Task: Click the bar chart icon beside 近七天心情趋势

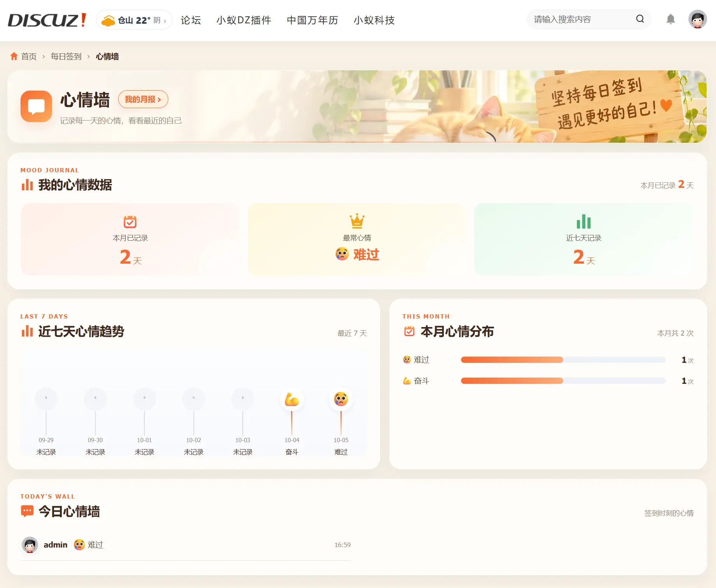Action: 27,331
